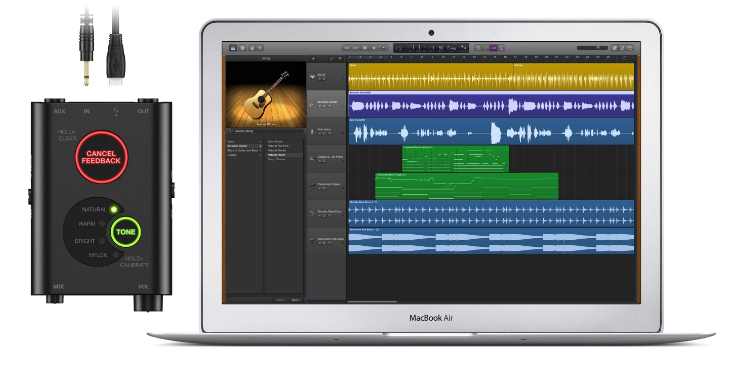Open the Smart Controls knob icon
This screenshot has height=375, width=746.
click(x=252, y=48)
